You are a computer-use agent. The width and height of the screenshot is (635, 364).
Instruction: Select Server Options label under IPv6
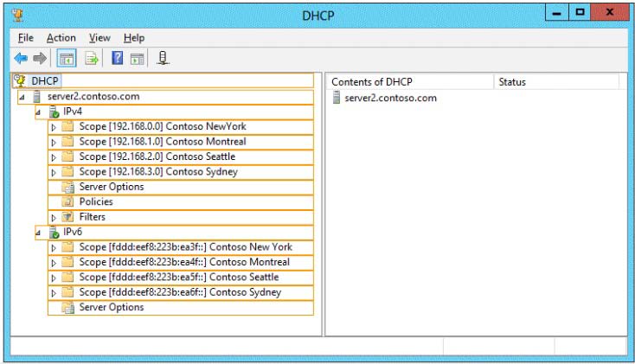(112, 307)
